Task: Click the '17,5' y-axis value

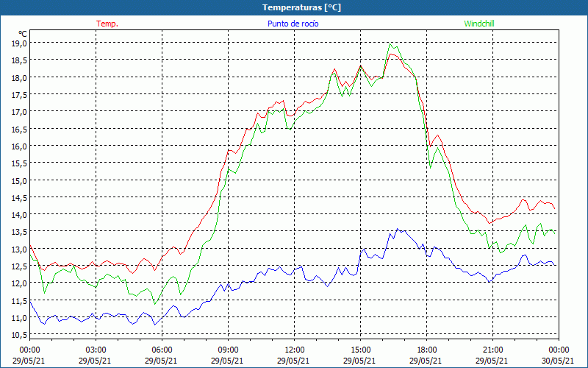Action: pyautogui.click(x=19, y=95)
